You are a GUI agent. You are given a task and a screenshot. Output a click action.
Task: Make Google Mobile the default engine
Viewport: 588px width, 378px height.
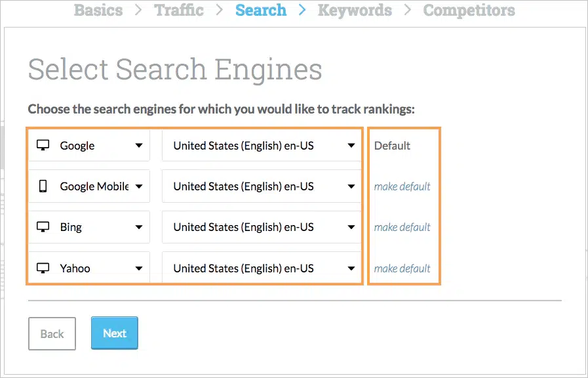click(402, 186)
